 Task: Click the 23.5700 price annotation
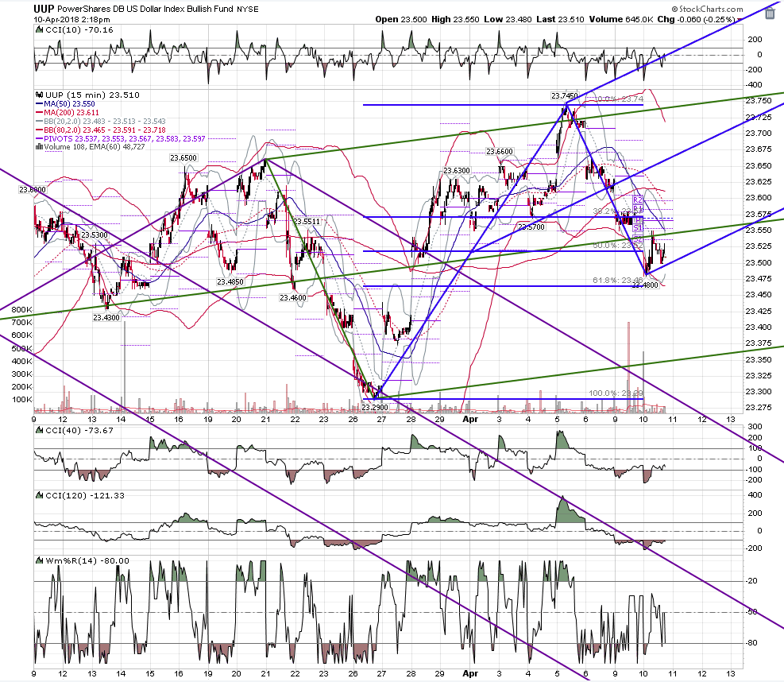click(531, 227)
